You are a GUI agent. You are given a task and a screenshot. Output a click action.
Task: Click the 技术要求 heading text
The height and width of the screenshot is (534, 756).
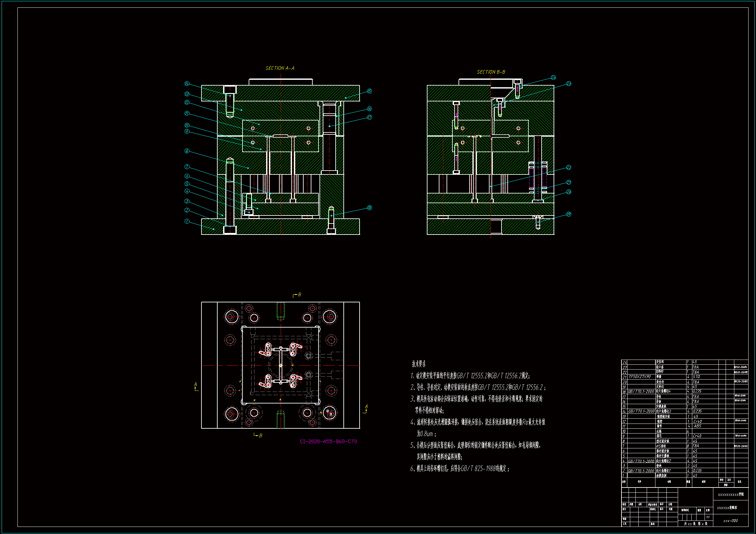[419, 364]
